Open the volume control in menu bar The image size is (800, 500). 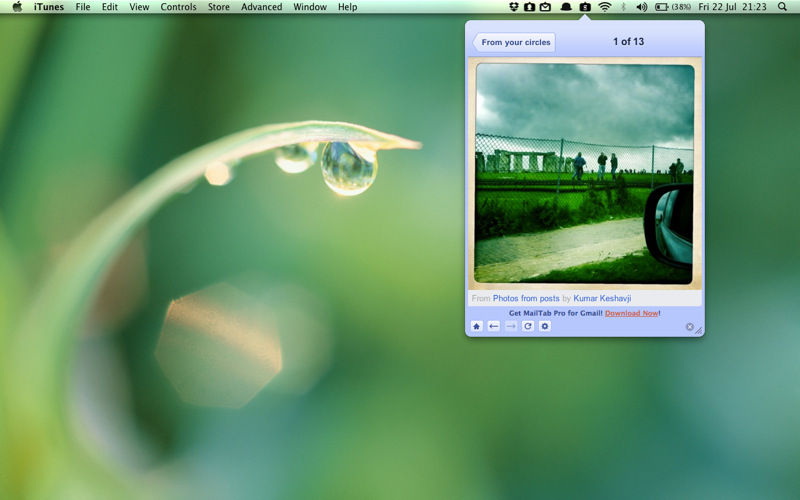642,7
